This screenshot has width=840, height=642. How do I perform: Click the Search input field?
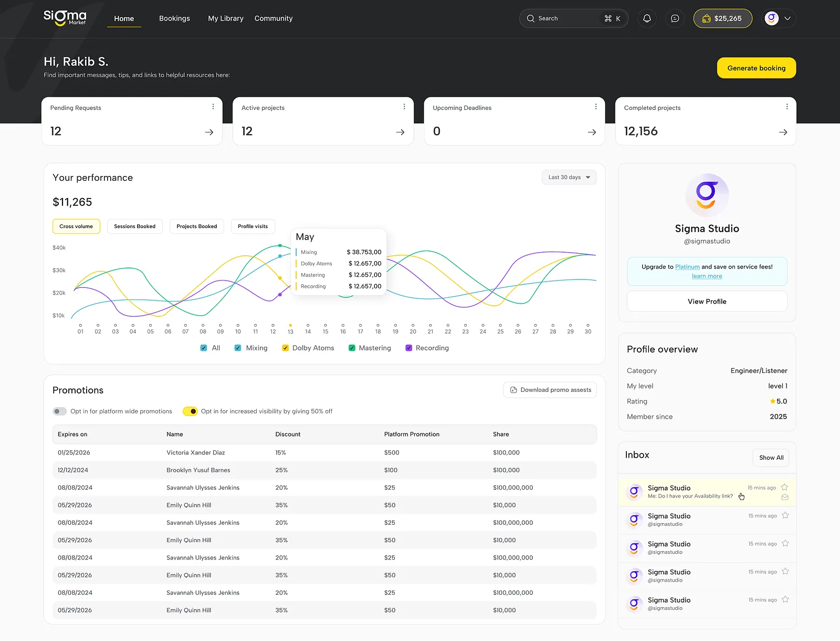[x=573, y=18]
